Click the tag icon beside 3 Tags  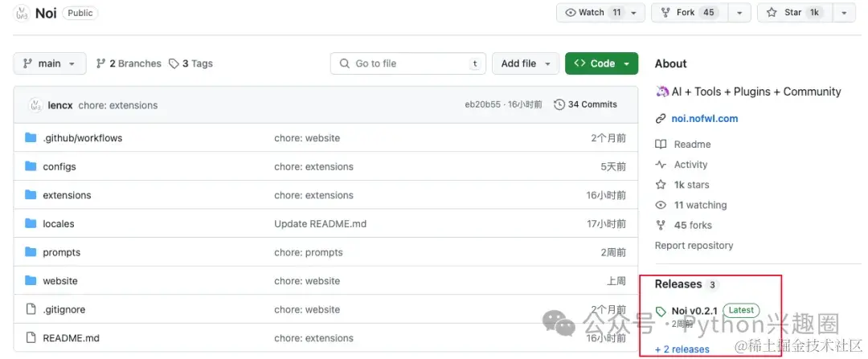click(174, 63)
